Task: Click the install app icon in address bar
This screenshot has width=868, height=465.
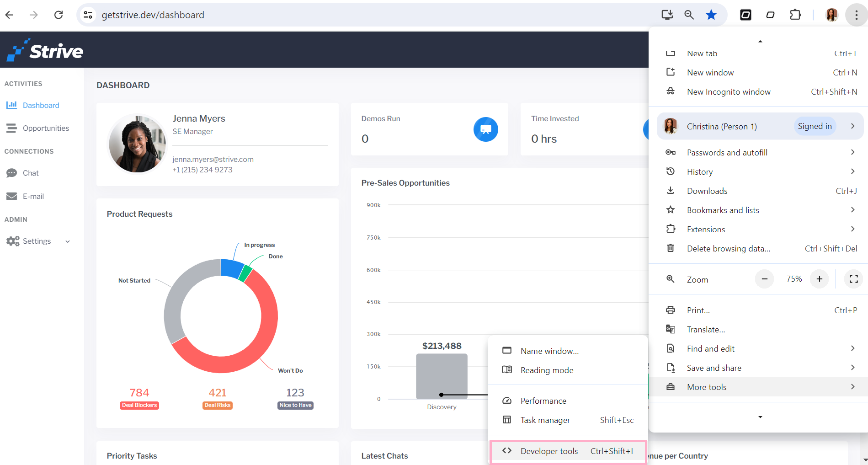Action: click(x=667, y=15)
